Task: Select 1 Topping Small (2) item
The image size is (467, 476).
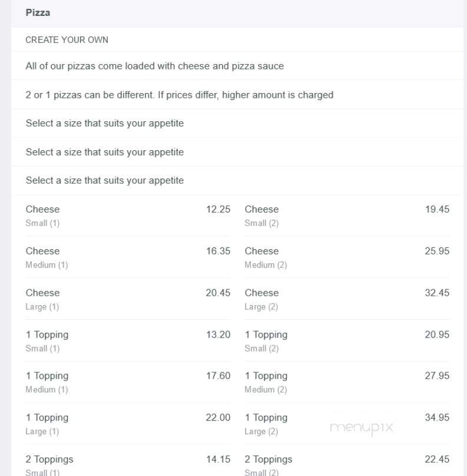Action: pyautogui.click(x=347, y=341)
